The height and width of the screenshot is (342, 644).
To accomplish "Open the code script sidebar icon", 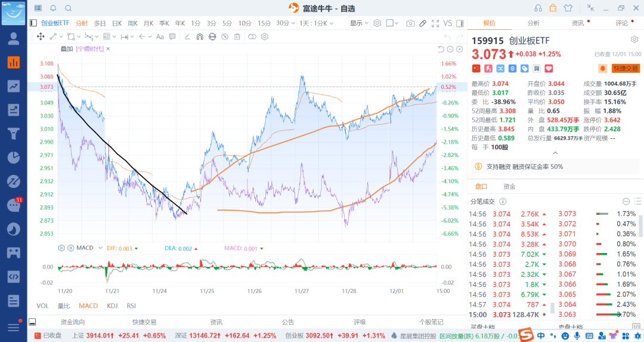I will (14, 276).
